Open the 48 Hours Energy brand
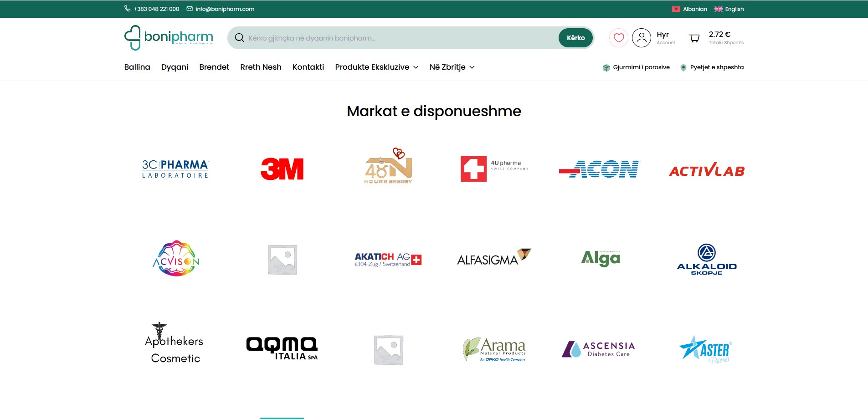Image resolution: width=868 pixels, height=419 pixels. [x=388, y=166]
